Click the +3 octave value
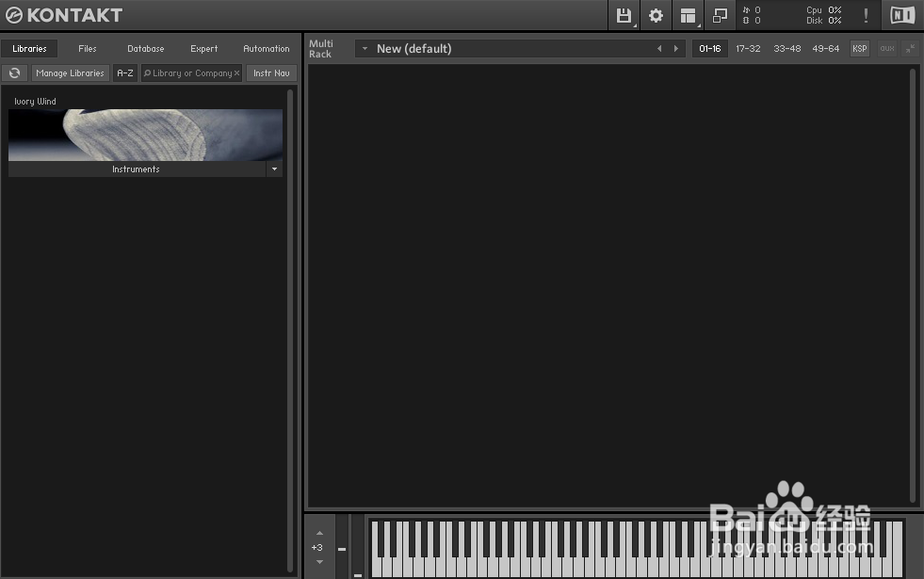Viewport: 924px width, 579px height. pos(317,547)
